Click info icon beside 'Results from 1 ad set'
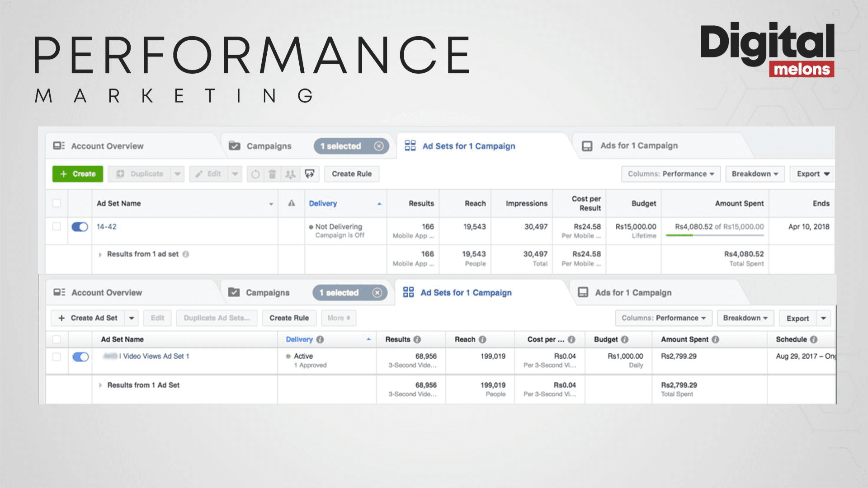This screenshot has height=488, width=868. (186, 254)
